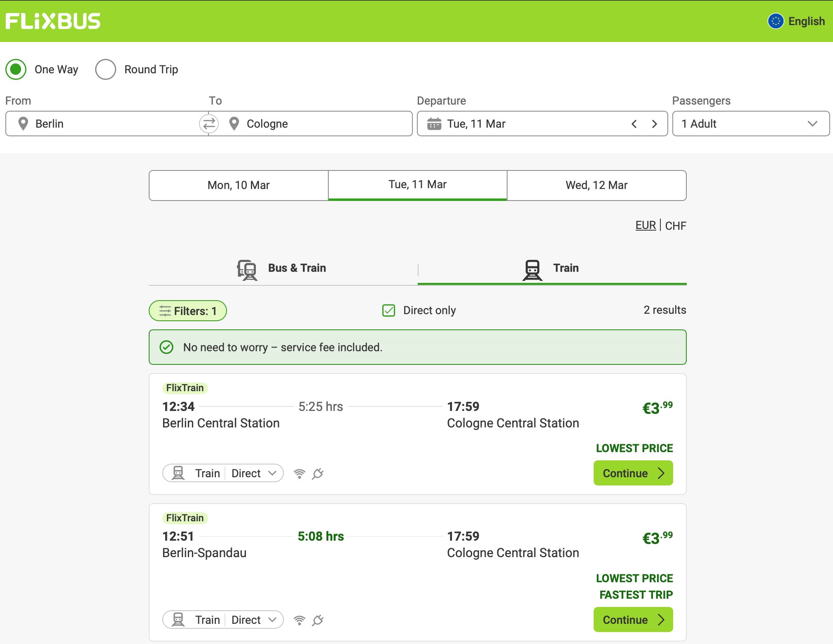This screenshot has height=644, width=833.
Task: Uncheck the Direct only checkbox
Action: (x=388, y=310)
